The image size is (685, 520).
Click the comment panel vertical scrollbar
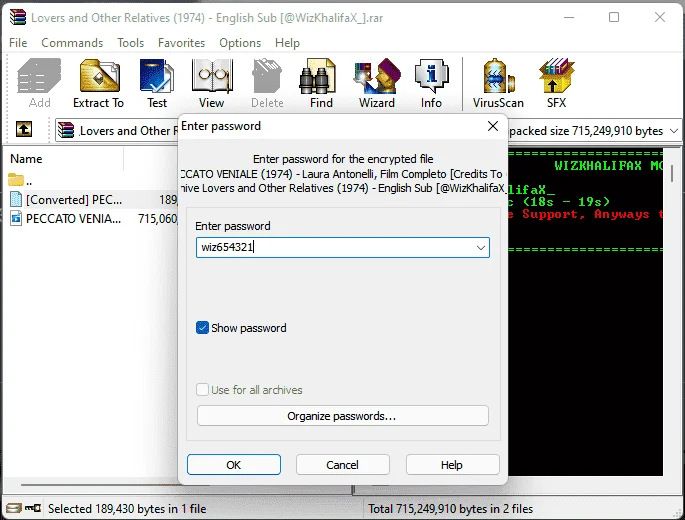(x=672, y=173)
